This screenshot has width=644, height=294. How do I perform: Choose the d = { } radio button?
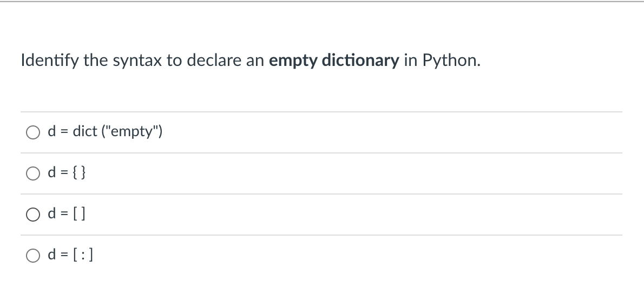coord(33,173)
